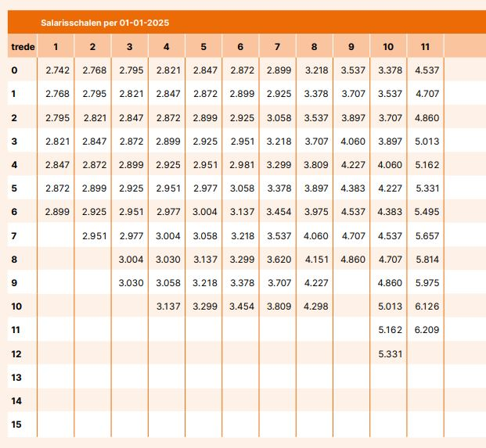
Task: Select column header 6 in the header row
Action: (x=240, y=47)
